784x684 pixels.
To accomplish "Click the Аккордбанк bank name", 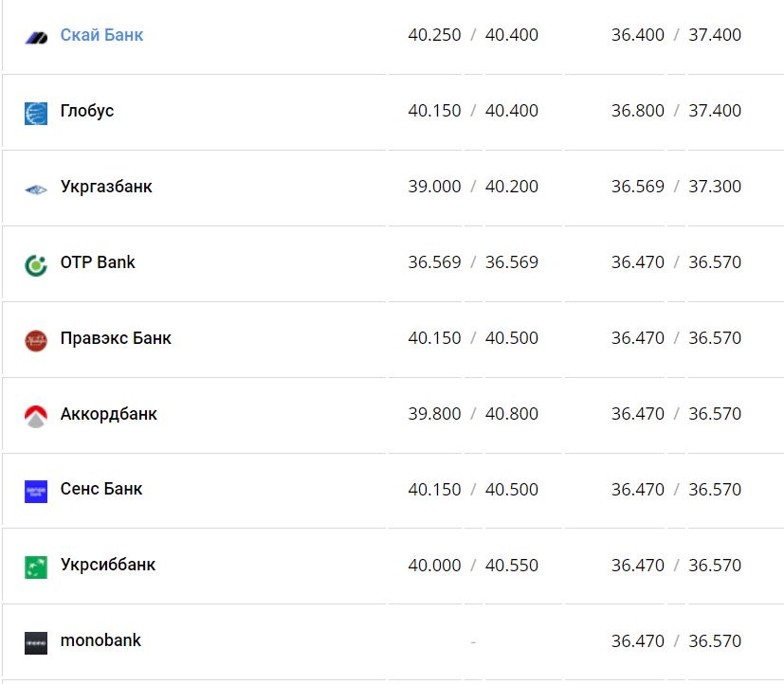I will (x=109, y=414).
